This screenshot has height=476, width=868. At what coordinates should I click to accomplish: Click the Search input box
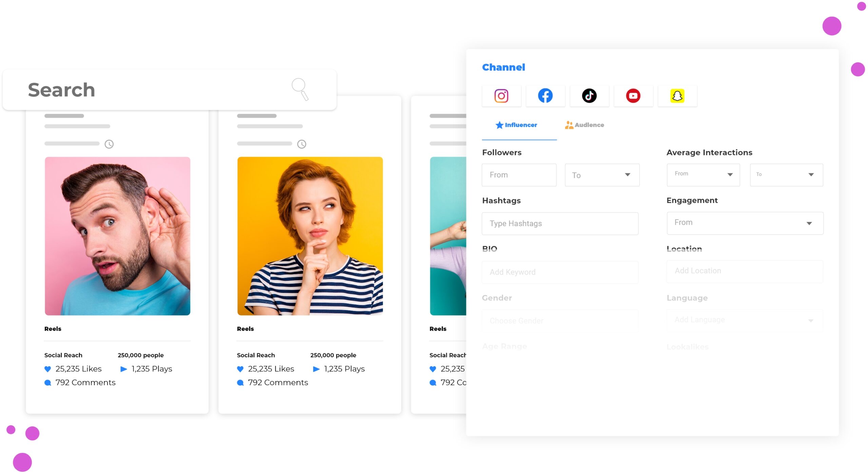(170, 90)
